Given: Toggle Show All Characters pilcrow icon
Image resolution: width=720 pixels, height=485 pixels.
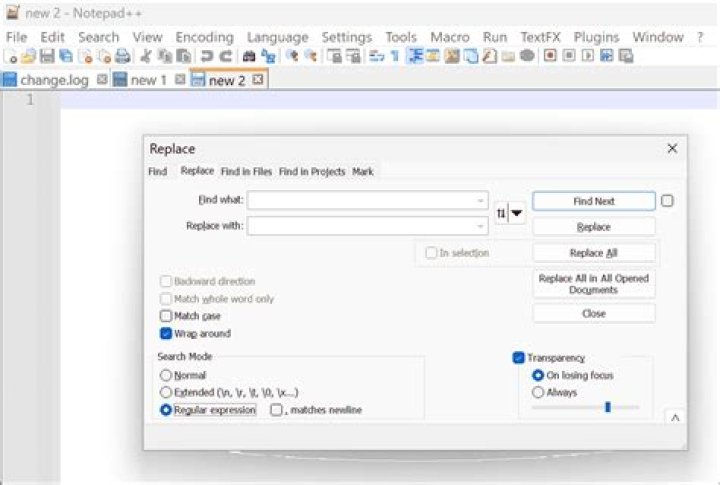Looking at the screenshot, I should pos(395,56).
